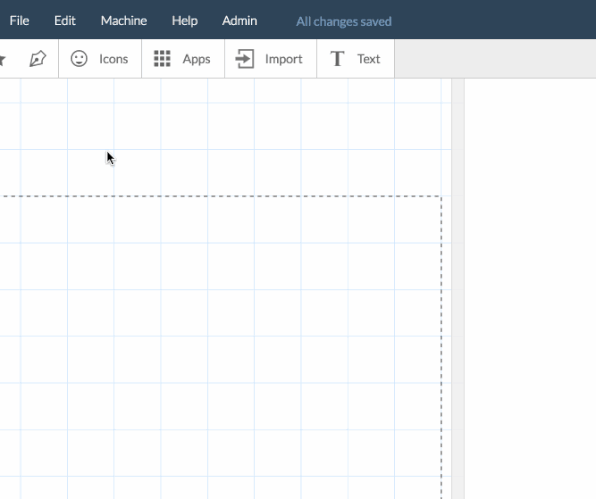
Task: Click the Apps grid icon
Action: [162, 59]
